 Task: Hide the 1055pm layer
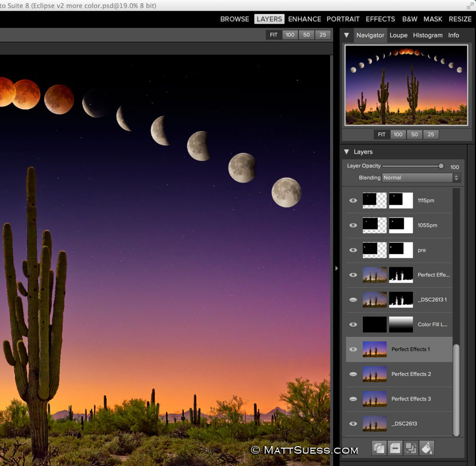point(353,225)
